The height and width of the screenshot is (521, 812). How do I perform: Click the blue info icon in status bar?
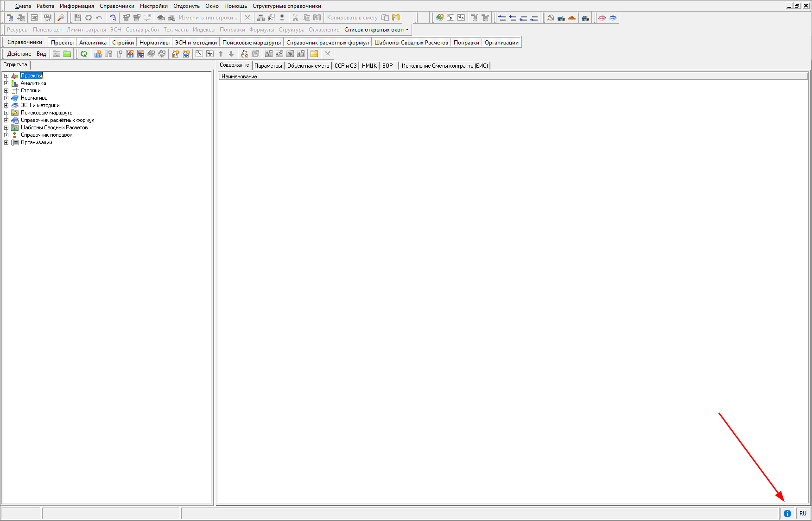[787, 513]
